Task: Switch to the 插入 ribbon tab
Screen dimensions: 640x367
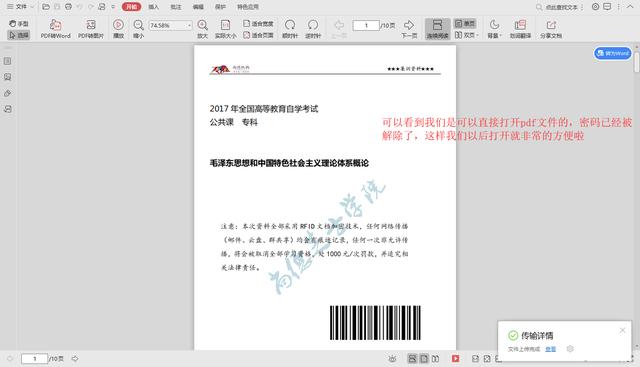Action: (153, 7)
